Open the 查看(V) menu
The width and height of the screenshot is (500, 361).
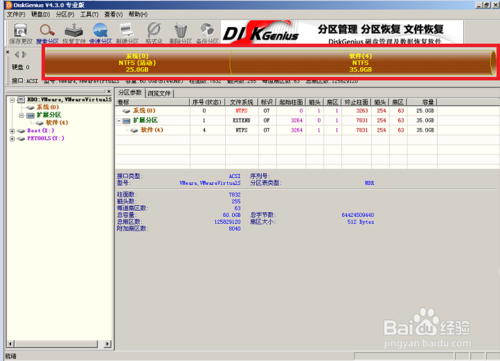[113, 14]
